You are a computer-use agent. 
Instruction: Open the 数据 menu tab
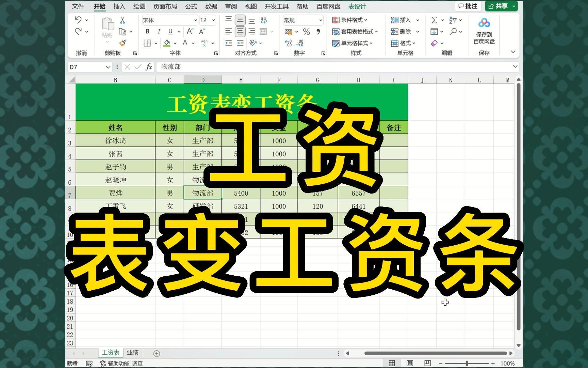click(211, 6)
